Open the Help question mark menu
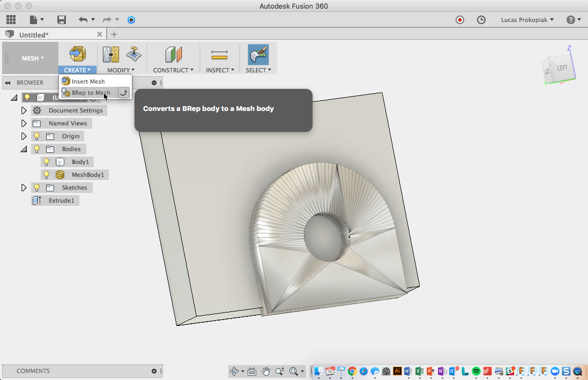 pyautogui.click(x=574, y=19)
